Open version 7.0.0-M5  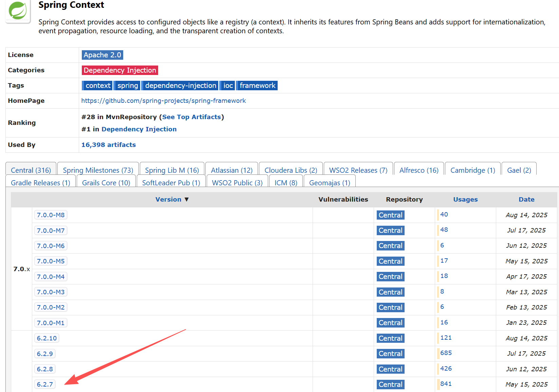51,261
